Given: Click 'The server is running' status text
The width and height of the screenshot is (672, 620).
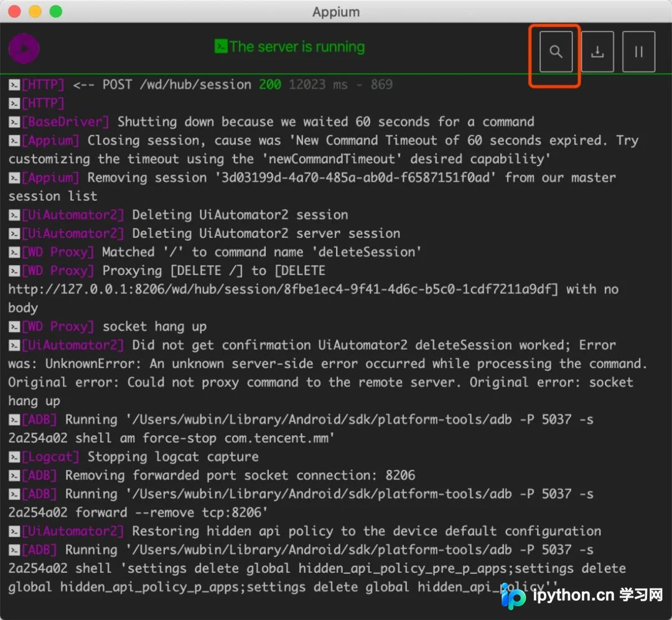Looking at the screenshot, I should pyautogui.click(x=297, y=46).
